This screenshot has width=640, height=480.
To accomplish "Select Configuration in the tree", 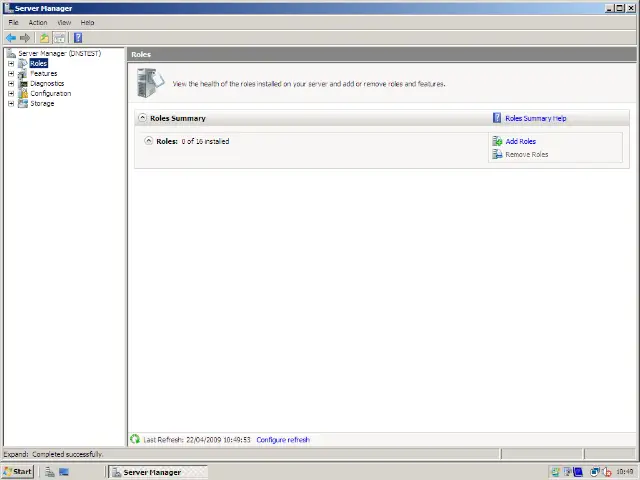I will click(51, 93).
